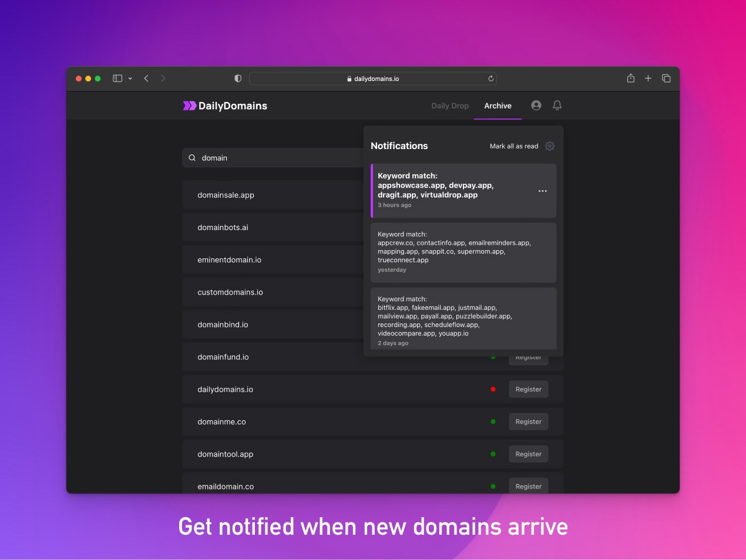
Task: Click the search magnifier icon
Action: (192, 157)
